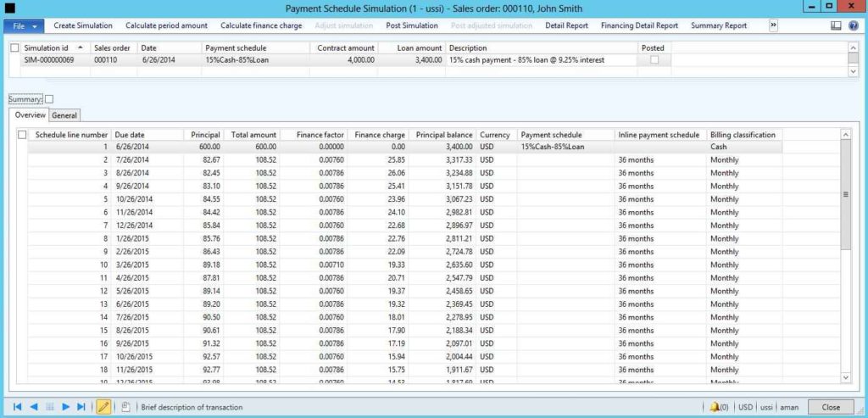Toggle the Summary checkbox
The image size is (868, 418).
tap(49, 99)
